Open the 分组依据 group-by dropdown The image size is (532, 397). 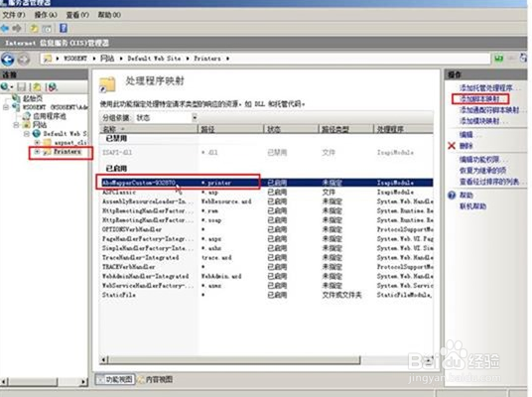[195, 118]
